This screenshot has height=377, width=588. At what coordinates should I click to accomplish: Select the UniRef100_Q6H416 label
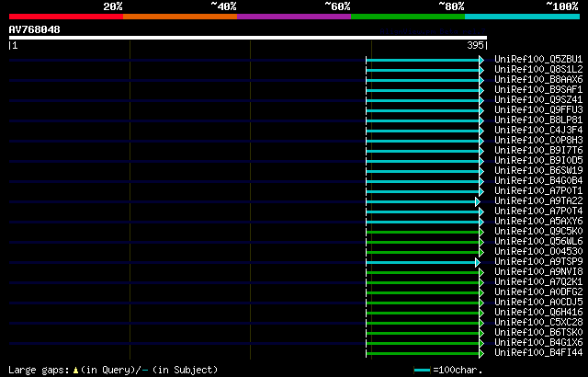538,313
